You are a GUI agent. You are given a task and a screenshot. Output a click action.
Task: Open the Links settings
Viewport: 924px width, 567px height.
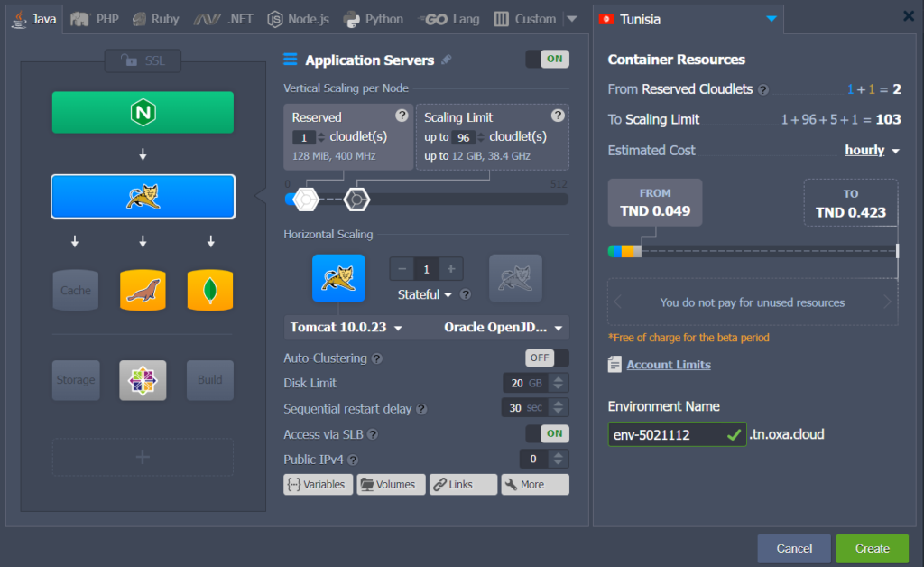463,485
